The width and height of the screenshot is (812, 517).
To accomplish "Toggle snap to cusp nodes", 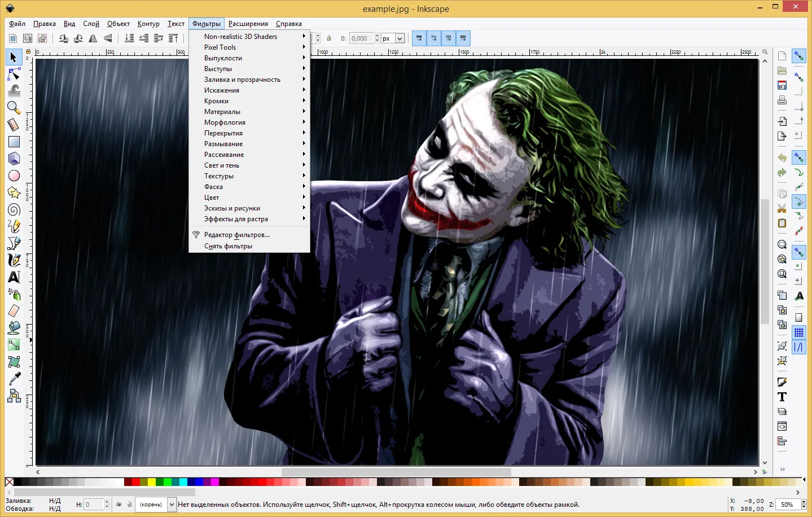I will (798, 201).
